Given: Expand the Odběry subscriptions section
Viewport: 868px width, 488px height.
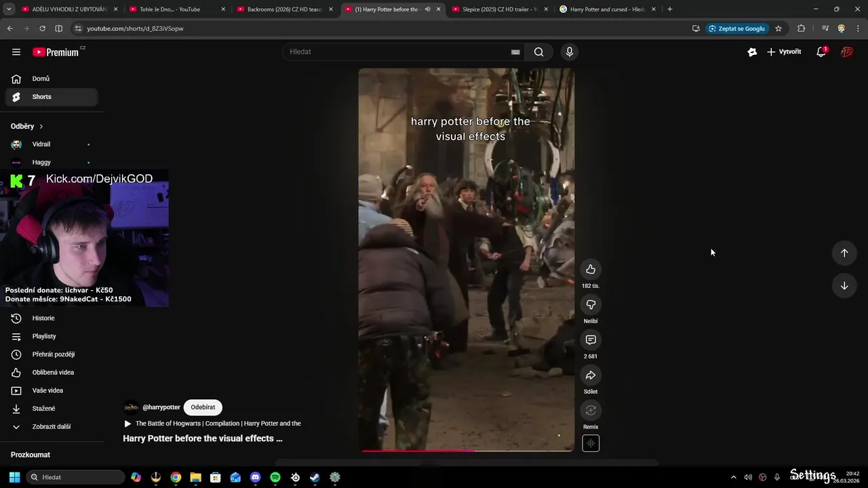Looking at the screenshot, I should pyautogui.click(x=27, y=126).
